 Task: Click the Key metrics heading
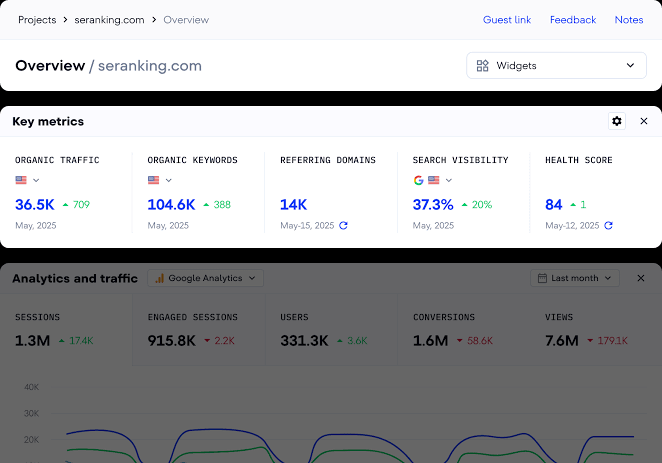click(48, 122)
